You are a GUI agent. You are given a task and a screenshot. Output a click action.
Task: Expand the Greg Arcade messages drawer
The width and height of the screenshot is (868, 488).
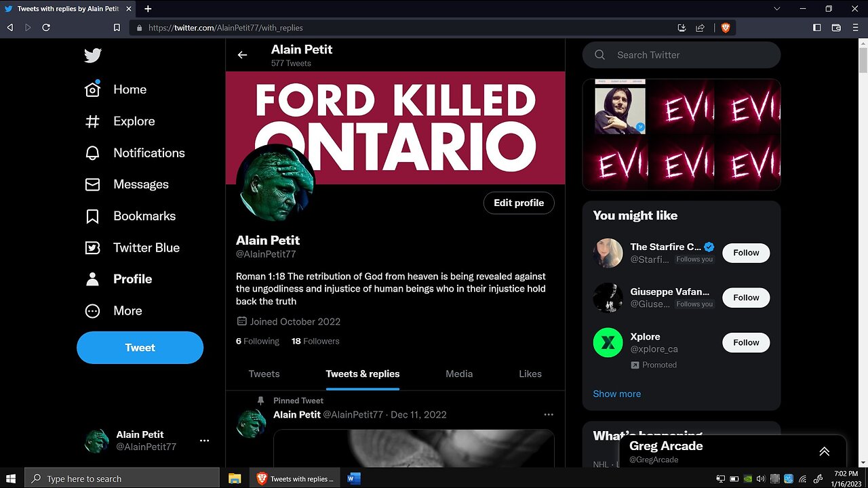point(824,451)
